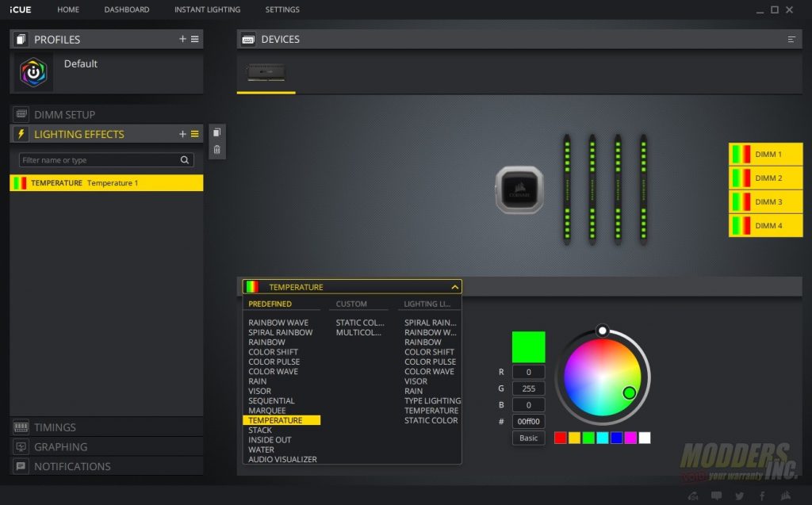
Task: Open the feedback chat icon in footer
Action: pyautogui.click(x=717, y=495)
